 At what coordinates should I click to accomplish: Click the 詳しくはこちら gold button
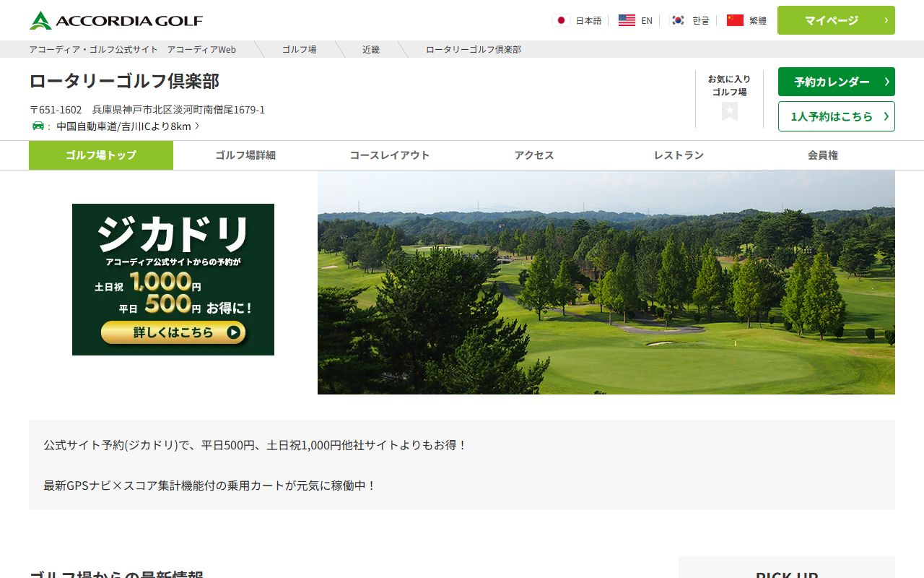coord(173,332)
